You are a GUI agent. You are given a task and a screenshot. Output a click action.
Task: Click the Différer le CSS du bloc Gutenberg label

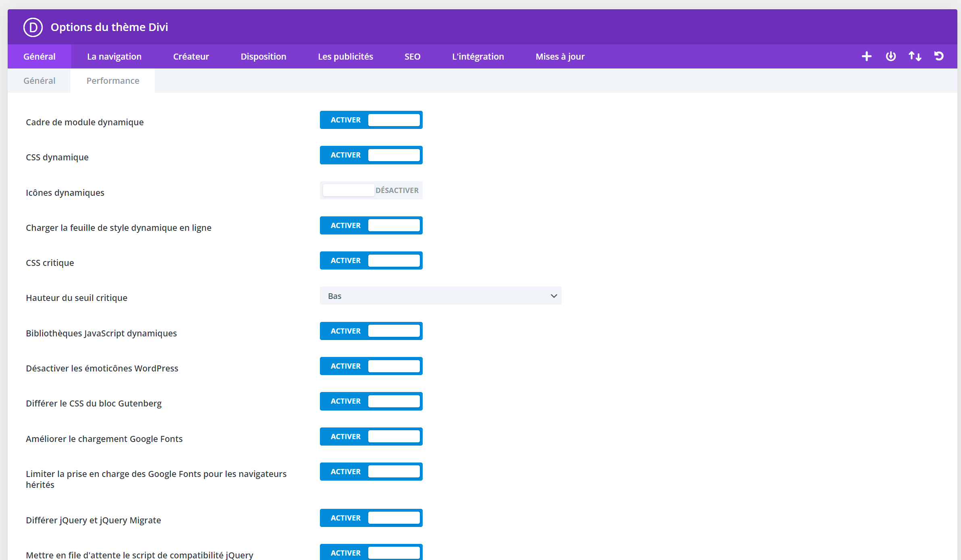(x=93, y=404)
